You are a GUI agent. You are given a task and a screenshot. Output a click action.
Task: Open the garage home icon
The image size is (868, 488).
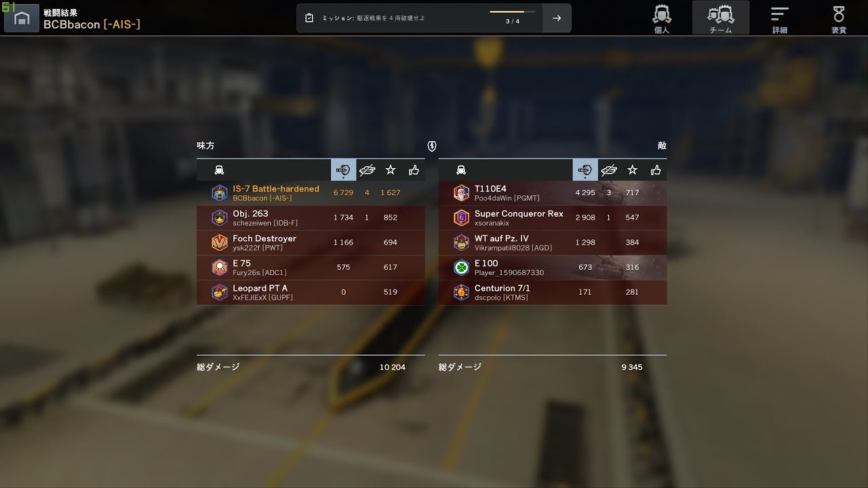click(x=22, y=18)
